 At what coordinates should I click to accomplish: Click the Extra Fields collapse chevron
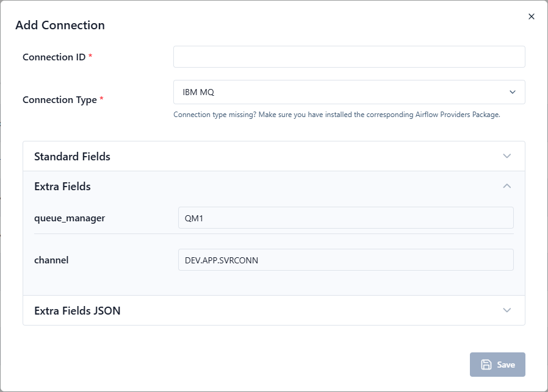point(507,186)
